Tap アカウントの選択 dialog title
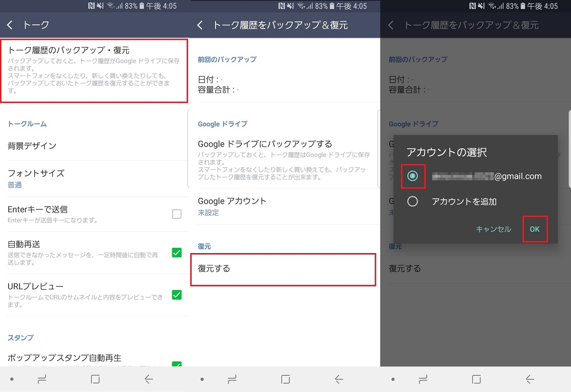 pos(447,153)
